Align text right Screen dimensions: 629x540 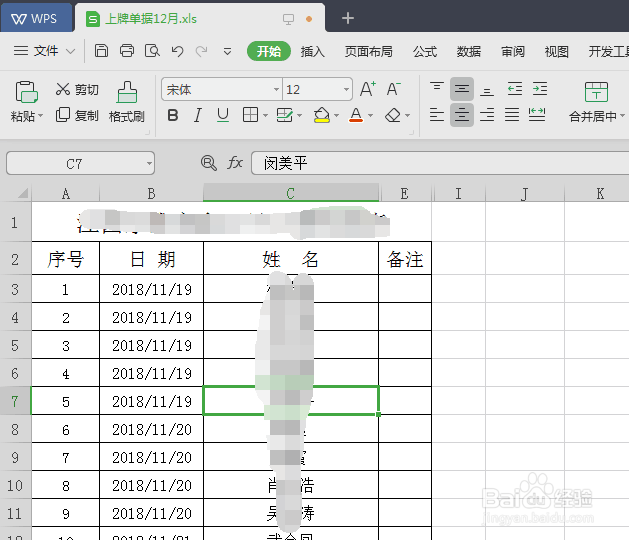coord(487,115)
